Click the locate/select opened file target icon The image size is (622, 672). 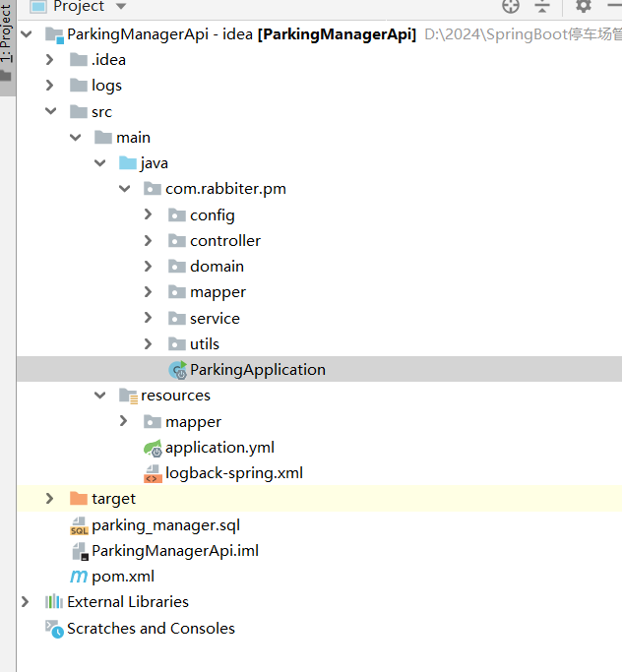tap(510, 6)
